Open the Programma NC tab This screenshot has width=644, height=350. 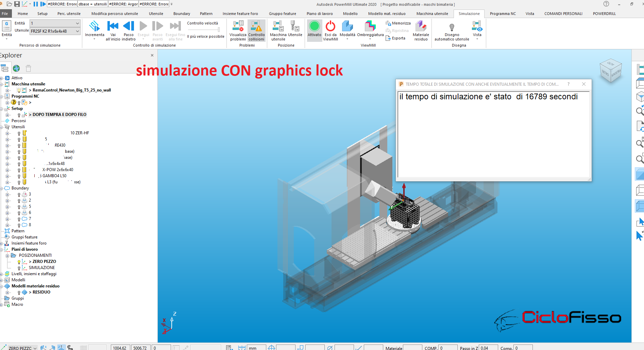(x=503, y=14)
